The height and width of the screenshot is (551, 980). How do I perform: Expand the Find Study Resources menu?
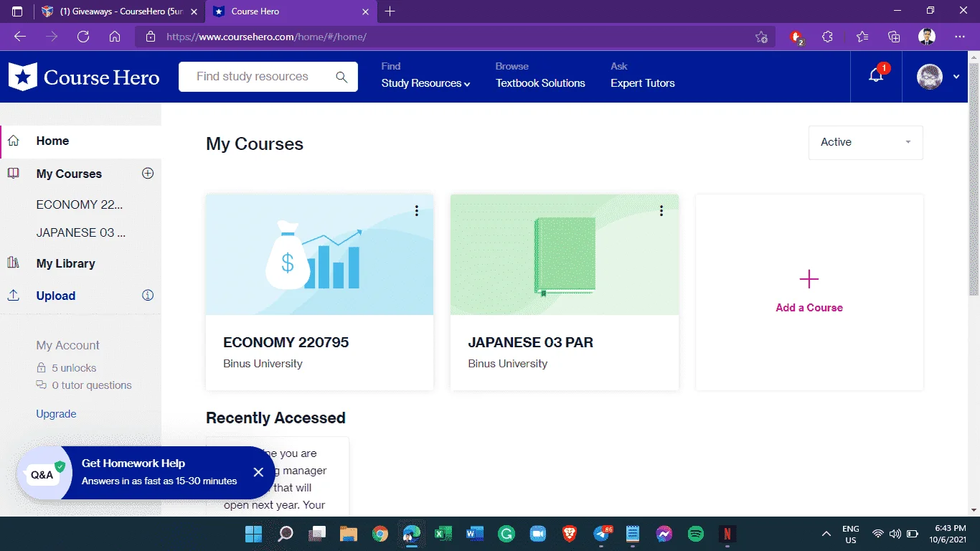coord(426,83)
